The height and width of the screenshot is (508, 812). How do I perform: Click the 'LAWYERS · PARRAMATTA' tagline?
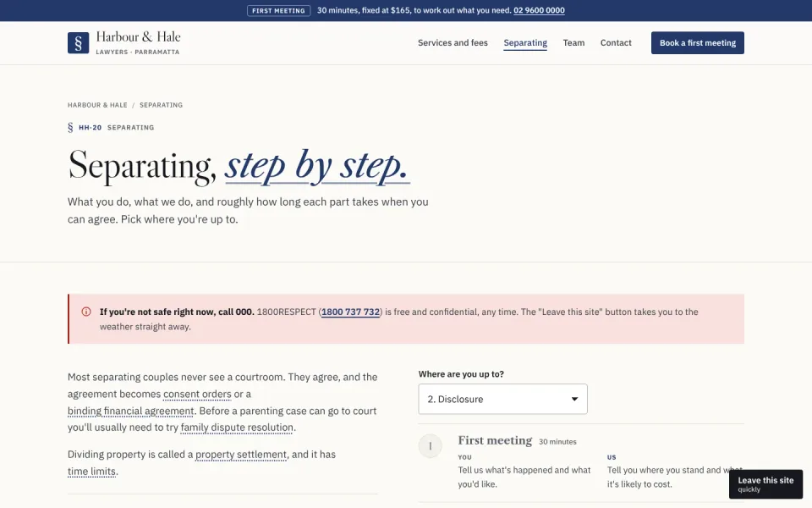point(138,52)
